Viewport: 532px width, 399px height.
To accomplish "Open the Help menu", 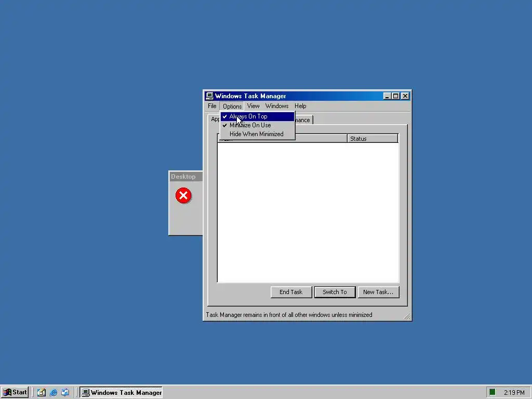I will pos(300,106).
